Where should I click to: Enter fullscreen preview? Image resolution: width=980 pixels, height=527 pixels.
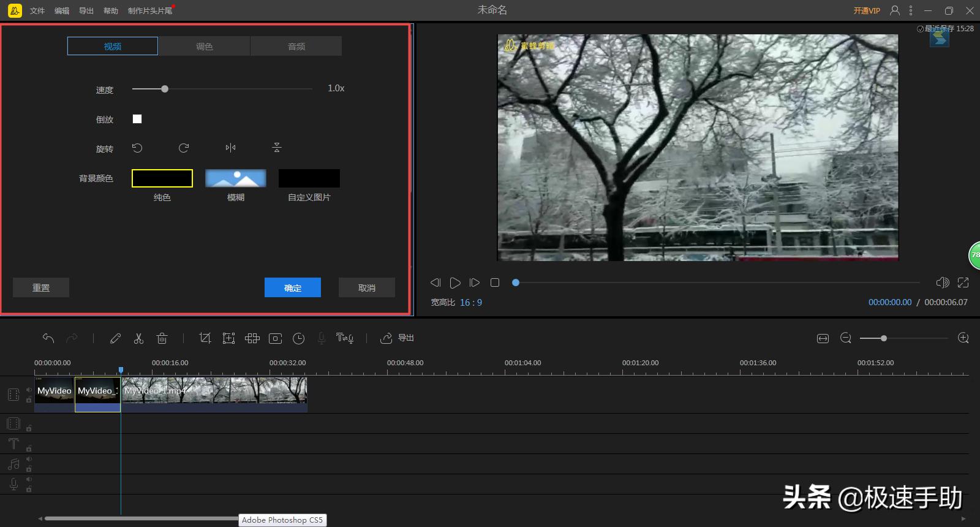[x=963, y=282]
